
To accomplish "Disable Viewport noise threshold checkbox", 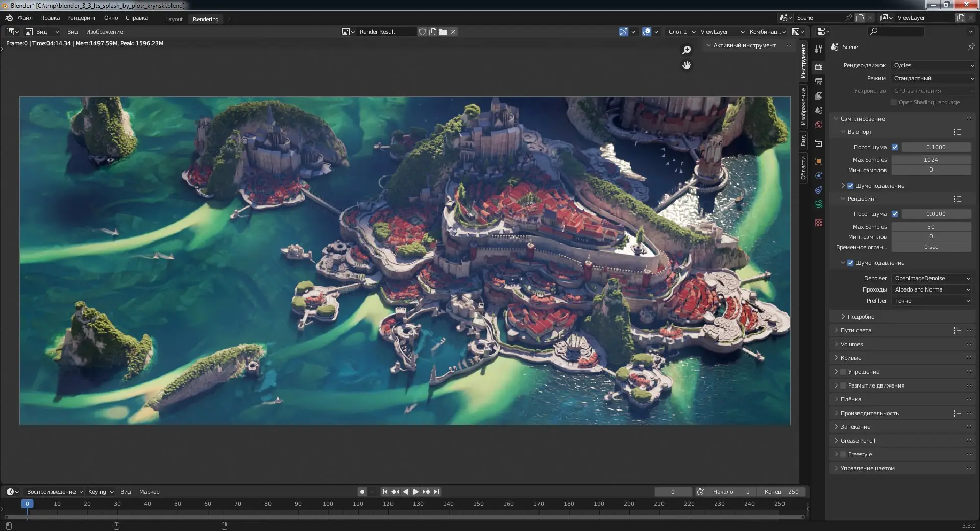I will pyautogui.click(x=895, y=147).
